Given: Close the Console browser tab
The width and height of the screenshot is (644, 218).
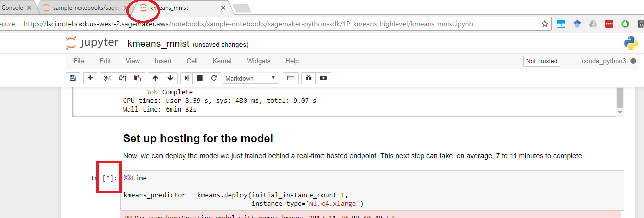Looking at the screenshot, I should point(29,8).
